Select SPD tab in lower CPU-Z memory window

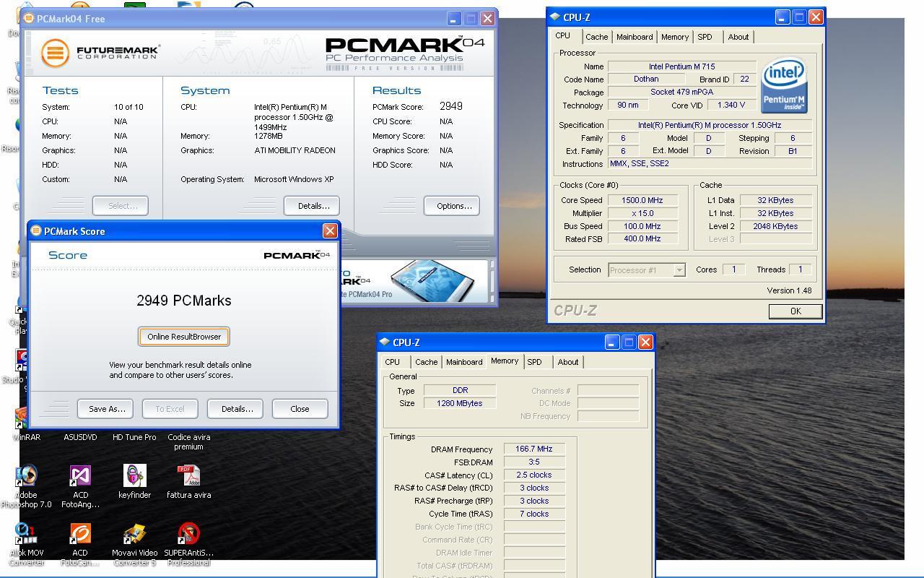coord(534,362)
